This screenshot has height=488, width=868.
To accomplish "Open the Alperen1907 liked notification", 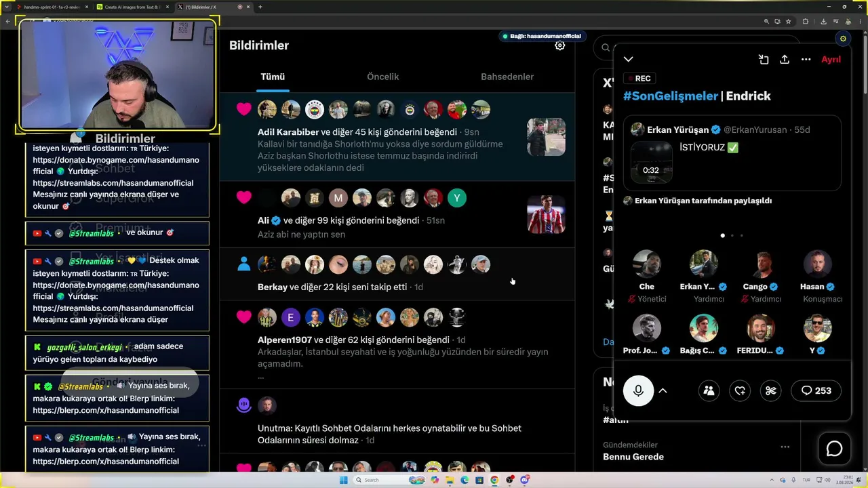I will [x=397, y=344].
